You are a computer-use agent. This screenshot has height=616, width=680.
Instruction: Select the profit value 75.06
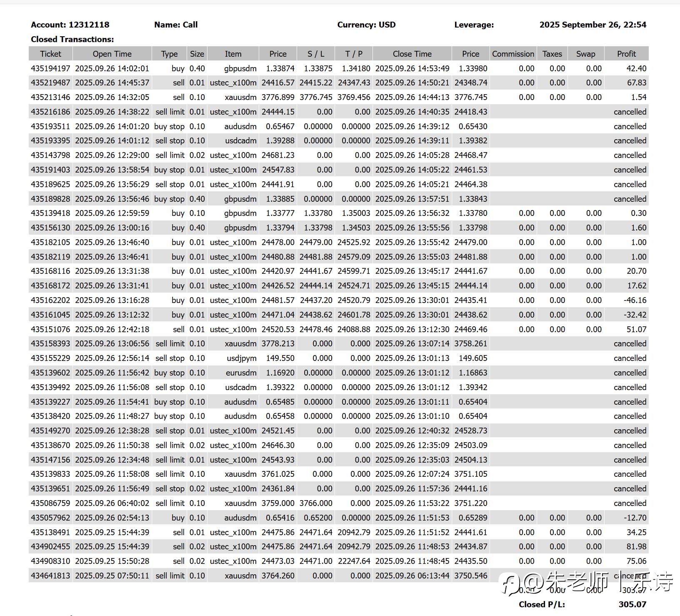coord(636,561)
